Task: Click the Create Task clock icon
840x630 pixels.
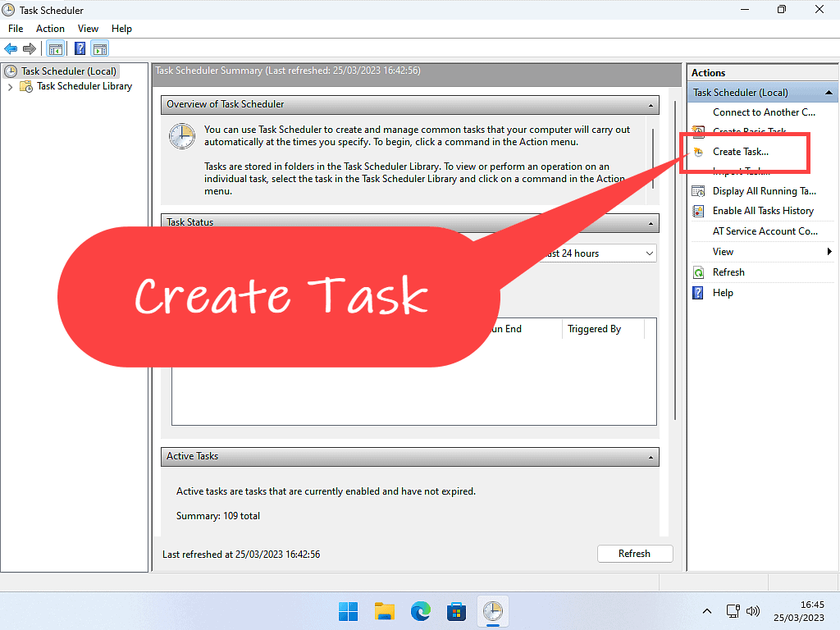Action: (x=698, y=152)
